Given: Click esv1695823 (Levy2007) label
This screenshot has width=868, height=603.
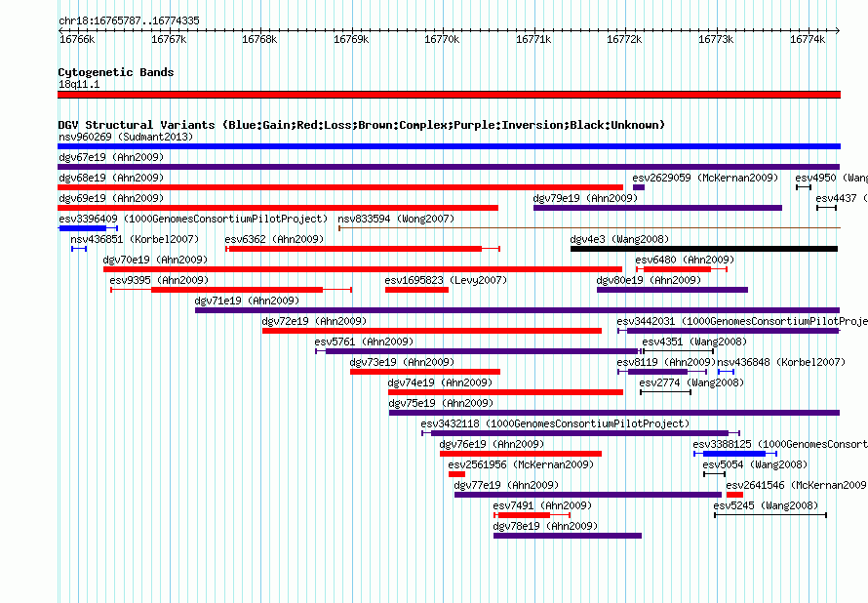Looking at the screenshot, I should 446,280.
